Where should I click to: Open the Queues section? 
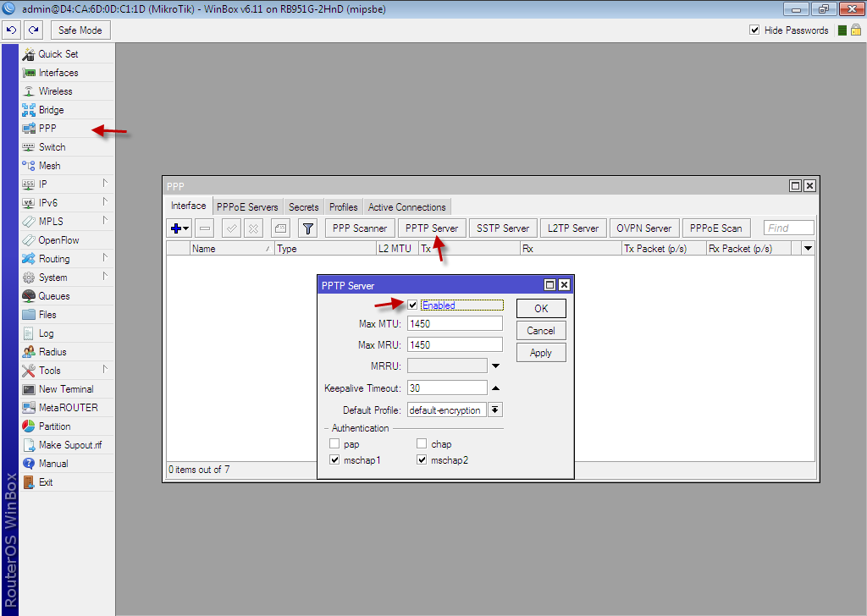(67, 296)
